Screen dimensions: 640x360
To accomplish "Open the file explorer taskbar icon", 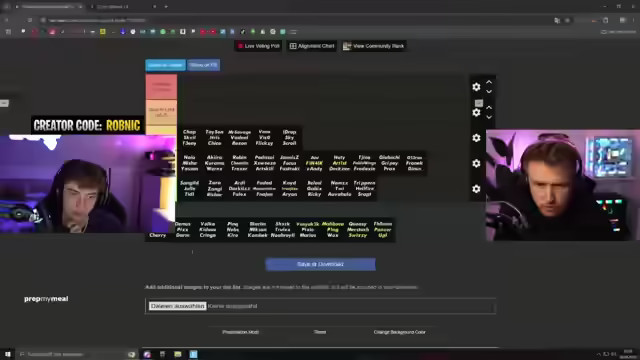I will click(x=178, y=354).
